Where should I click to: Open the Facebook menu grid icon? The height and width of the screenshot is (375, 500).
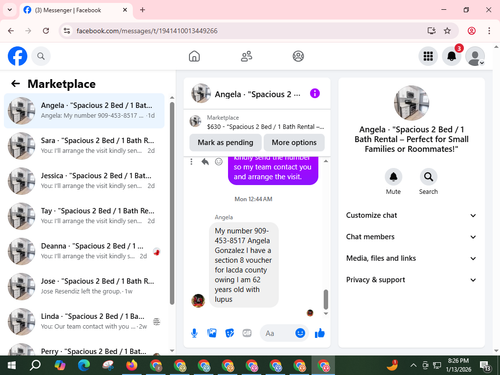(428, 56)
